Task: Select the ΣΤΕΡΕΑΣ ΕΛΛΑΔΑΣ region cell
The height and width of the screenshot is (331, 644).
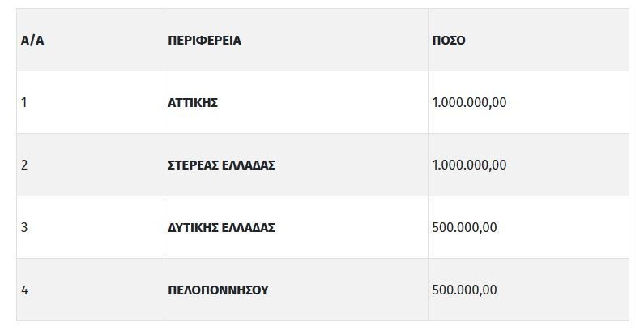Action: tap(221, 165)
